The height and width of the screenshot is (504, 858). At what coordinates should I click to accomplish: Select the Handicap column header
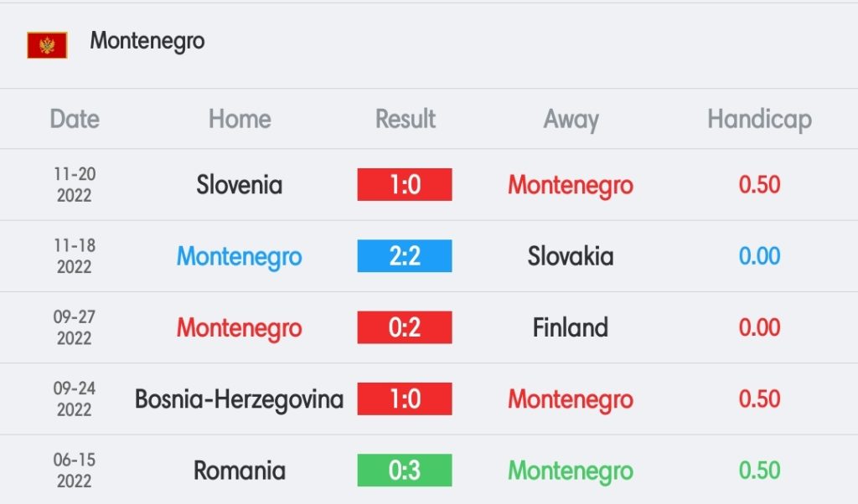coord(759,119)
